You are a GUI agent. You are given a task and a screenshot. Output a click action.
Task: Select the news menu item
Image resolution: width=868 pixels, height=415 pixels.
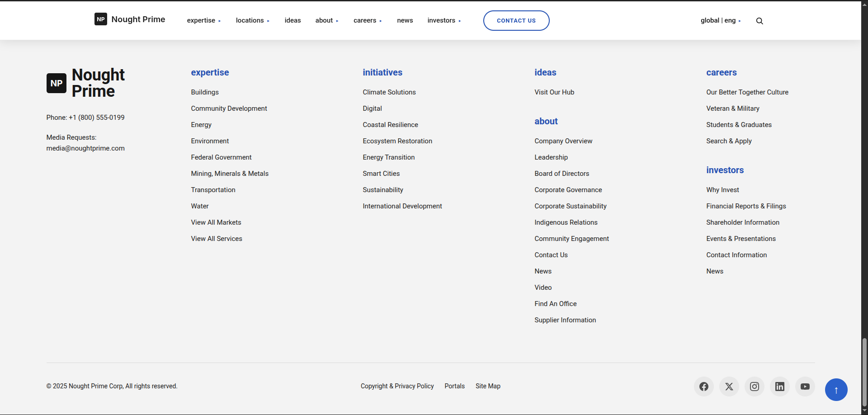click(405, 20)
